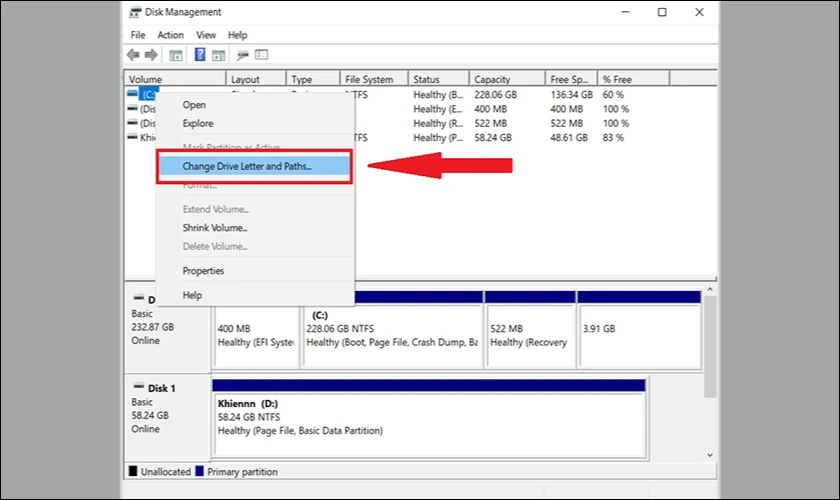Click the 232.87 GB disk size text

tap(153, 327)
